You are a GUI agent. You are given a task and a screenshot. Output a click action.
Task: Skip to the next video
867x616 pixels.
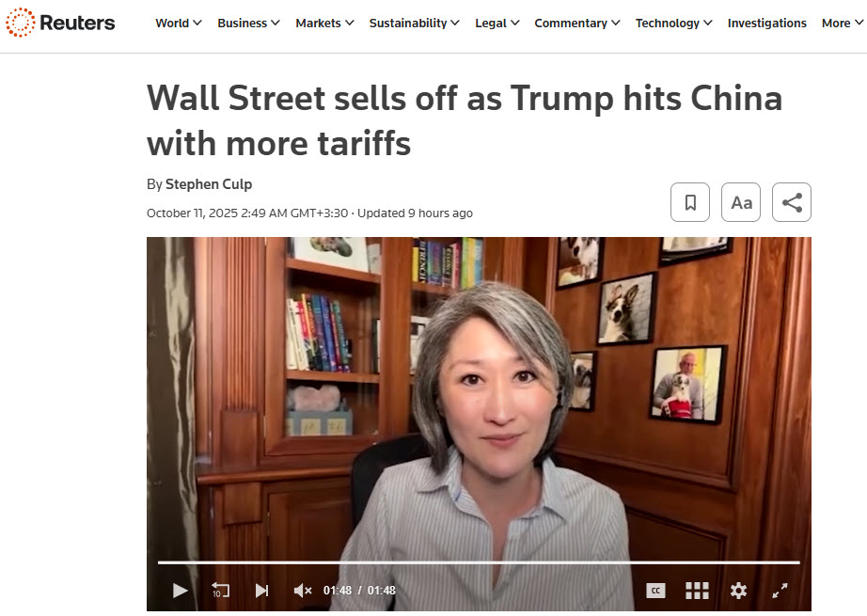click(261, 591)
